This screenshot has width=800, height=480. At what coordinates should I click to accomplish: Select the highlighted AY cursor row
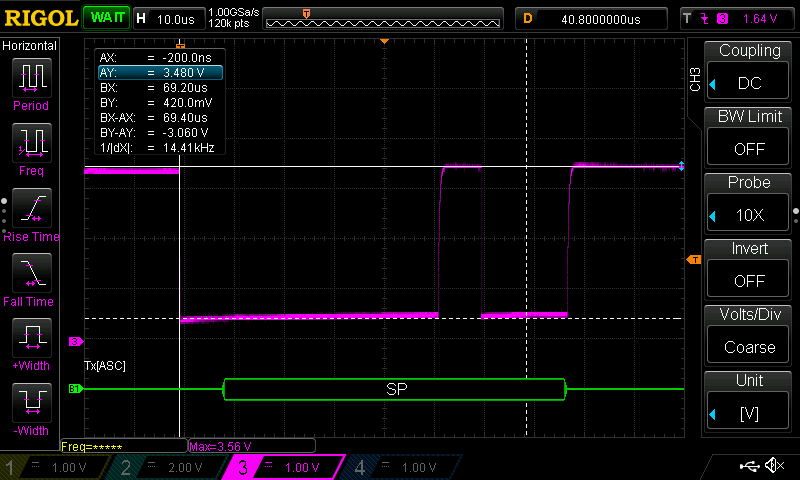point(160,72)
